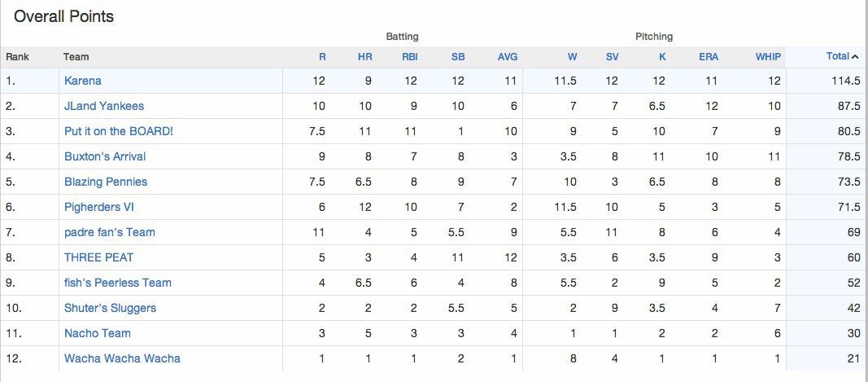
Task: Sort by the SB column header
Action: coord(457,57)
